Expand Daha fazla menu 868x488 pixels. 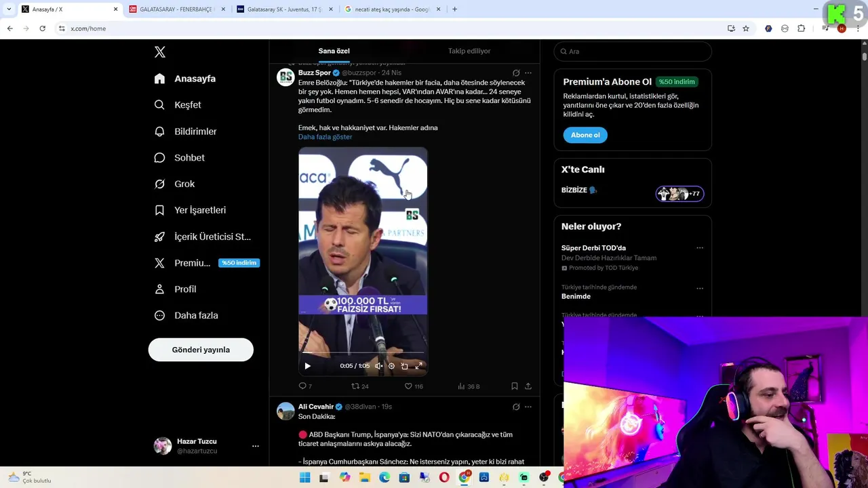(186, 315)
